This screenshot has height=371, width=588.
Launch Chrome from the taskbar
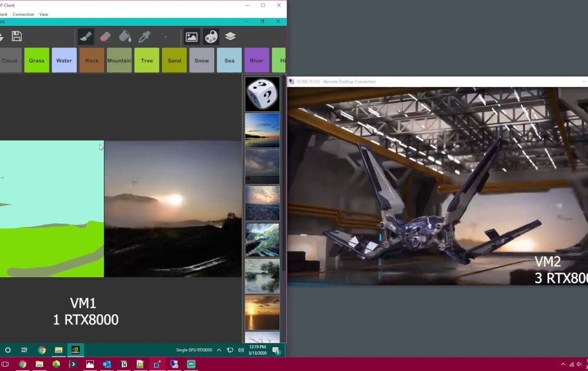click(42, 350)
